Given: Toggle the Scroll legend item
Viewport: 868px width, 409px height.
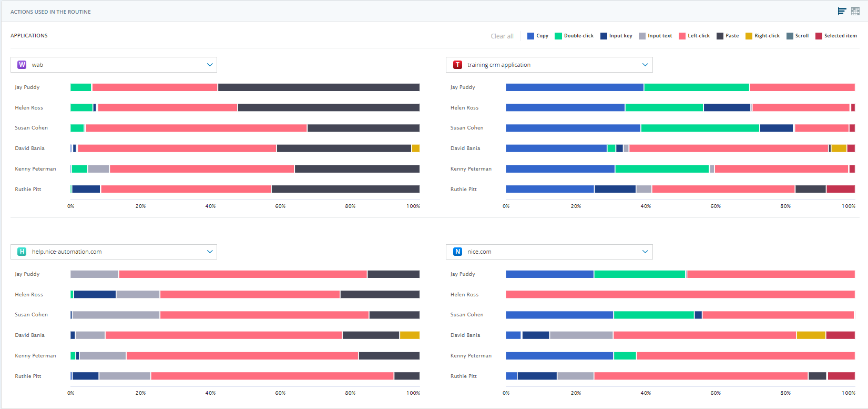Looking at the screenshot, I should 798,36.
